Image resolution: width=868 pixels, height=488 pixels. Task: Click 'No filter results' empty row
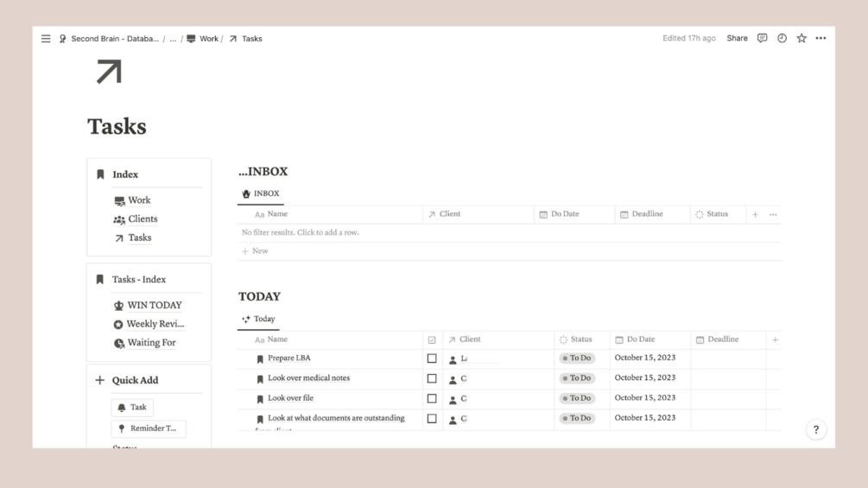510,233
